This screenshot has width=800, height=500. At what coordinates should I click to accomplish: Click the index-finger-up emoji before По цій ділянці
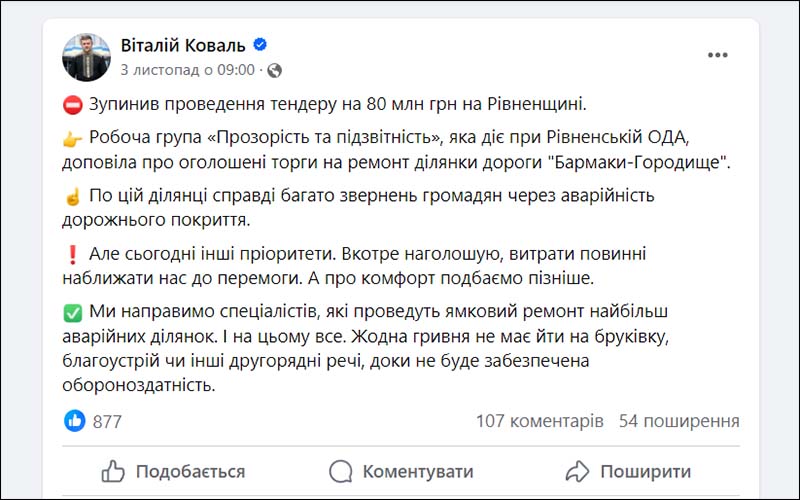73,196
